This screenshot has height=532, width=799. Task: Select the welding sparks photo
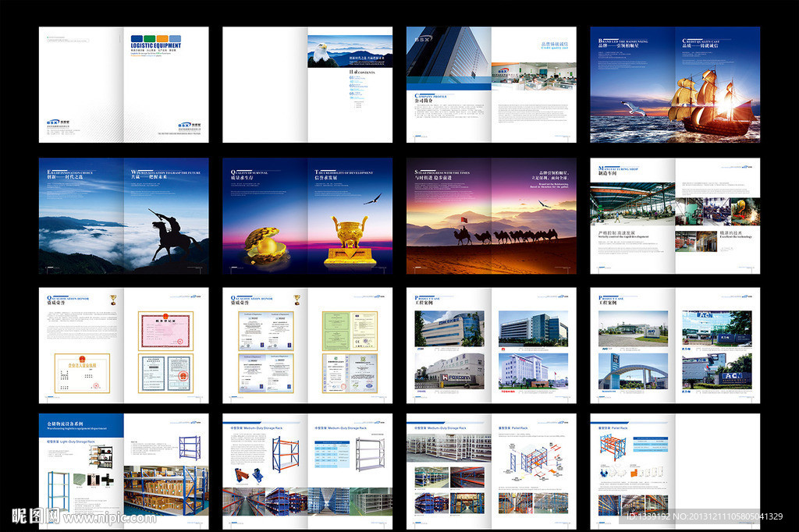[x=747, y=212]
